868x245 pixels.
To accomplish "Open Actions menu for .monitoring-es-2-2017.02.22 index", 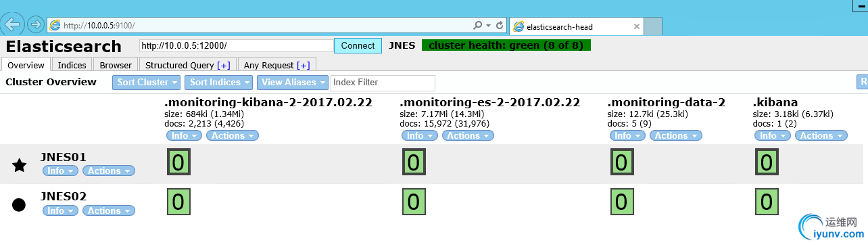I will coord(467,135).
